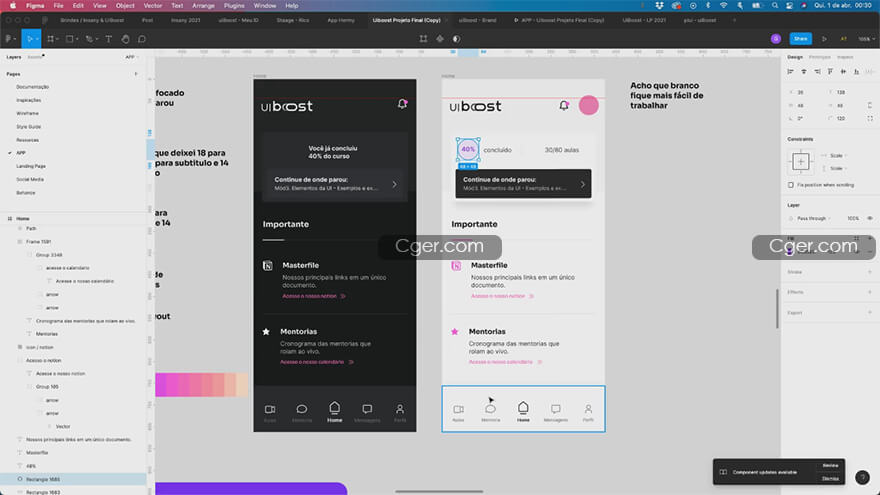Click the Align Right icon

point(817,71)
